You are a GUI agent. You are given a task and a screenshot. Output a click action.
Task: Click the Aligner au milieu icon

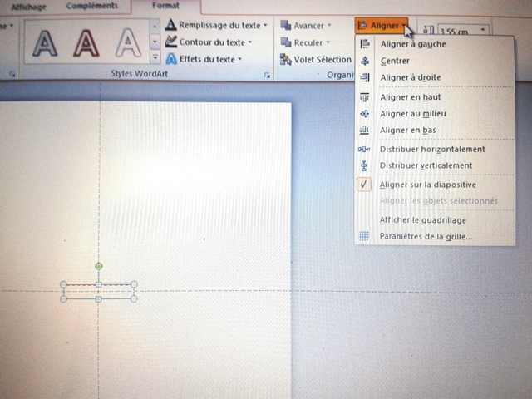(x=364, y=113)
